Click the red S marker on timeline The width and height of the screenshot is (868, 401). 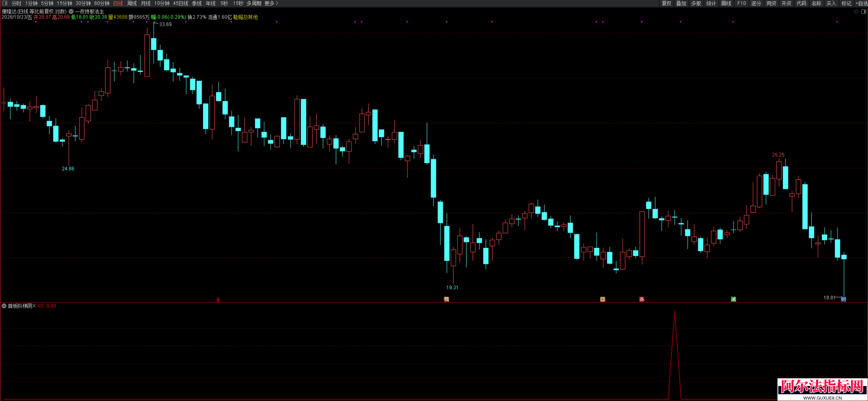218,300
